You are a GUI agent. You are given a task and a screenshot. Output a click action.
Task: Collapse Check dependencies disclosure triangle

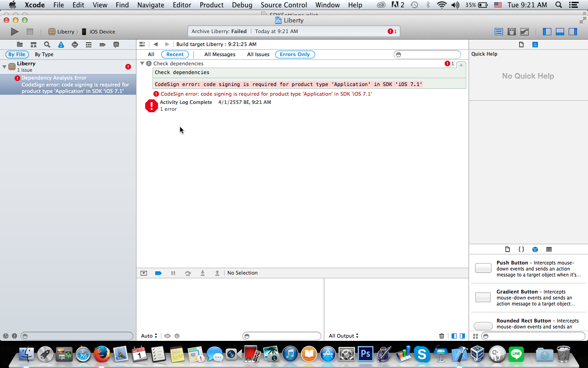[142, 63]
